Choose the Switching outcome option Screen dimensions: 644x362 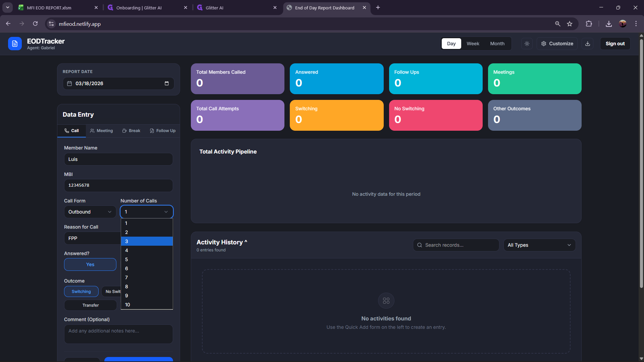click(81, 292)
